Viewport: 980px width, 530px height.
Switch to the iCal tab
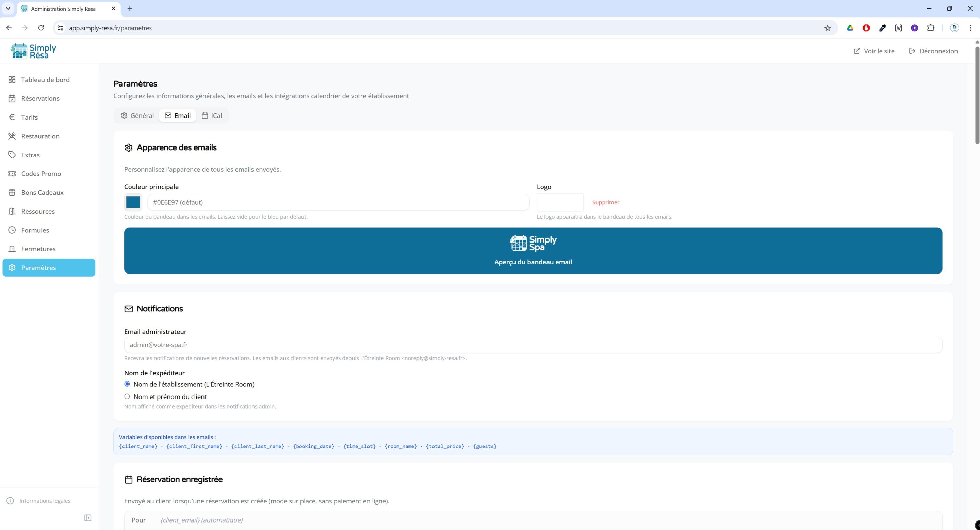(212, 115)
